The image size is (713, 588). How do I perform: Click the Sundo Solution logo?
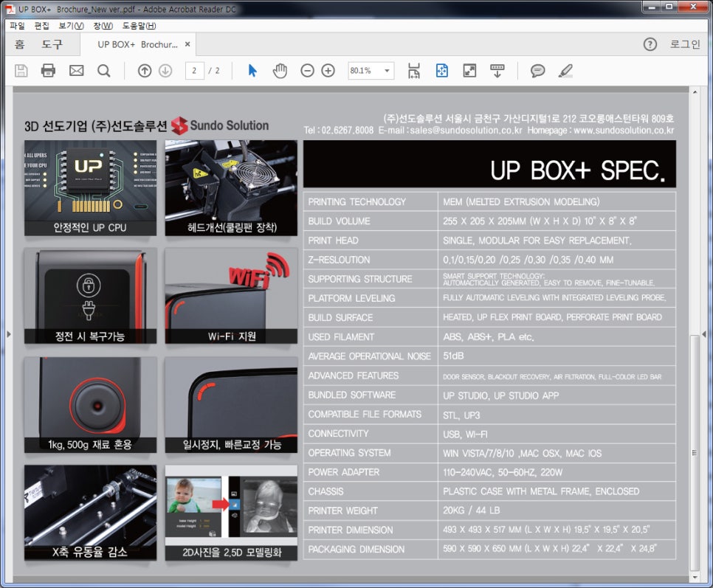tap(220, 125)
